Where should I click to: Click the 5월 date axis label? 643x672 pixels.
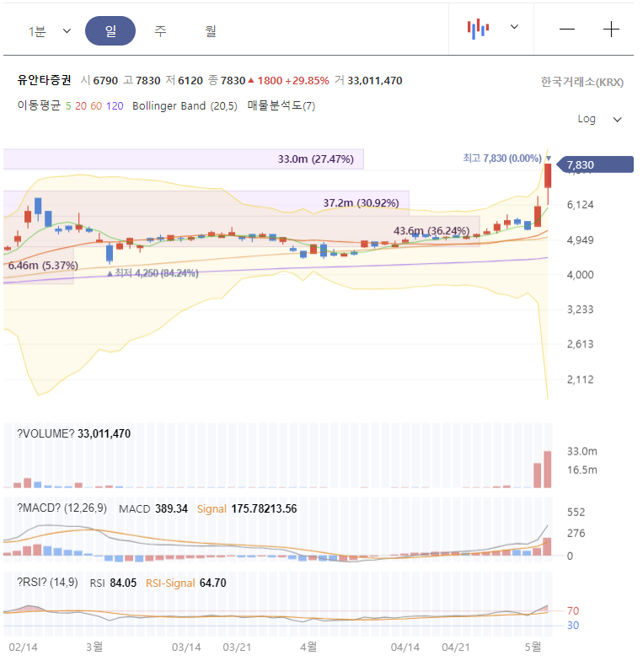pos(533,647)
